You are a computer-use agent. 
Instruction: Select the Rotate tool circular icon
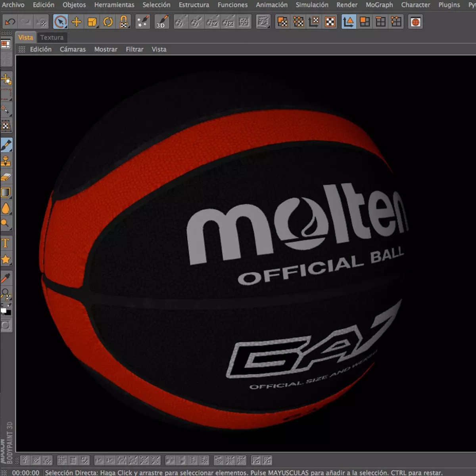[108, 22]
